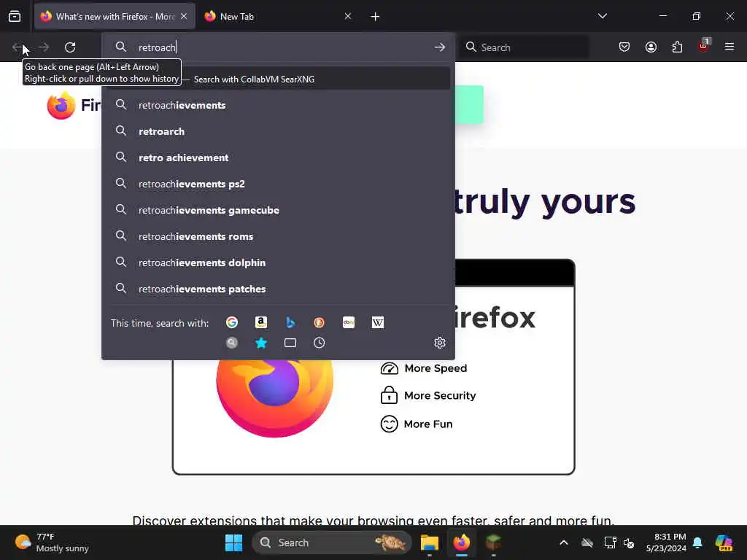Viewport: 747px width, 560px height.
Task: Click the Go arrow in the address bar
Action: (x=440, y=47)
